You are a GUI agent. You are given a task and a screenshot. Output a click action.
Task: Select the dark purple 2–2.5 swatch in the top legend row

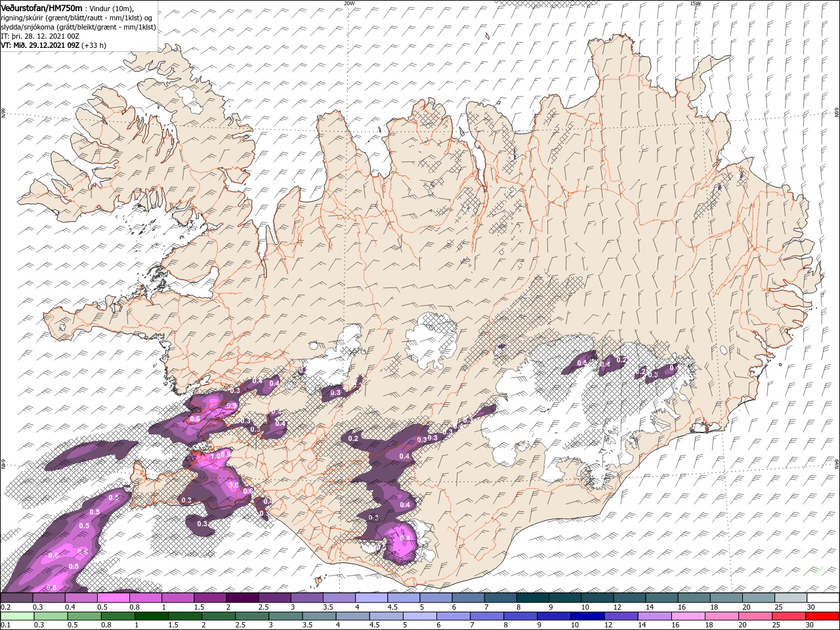(242, 598)
